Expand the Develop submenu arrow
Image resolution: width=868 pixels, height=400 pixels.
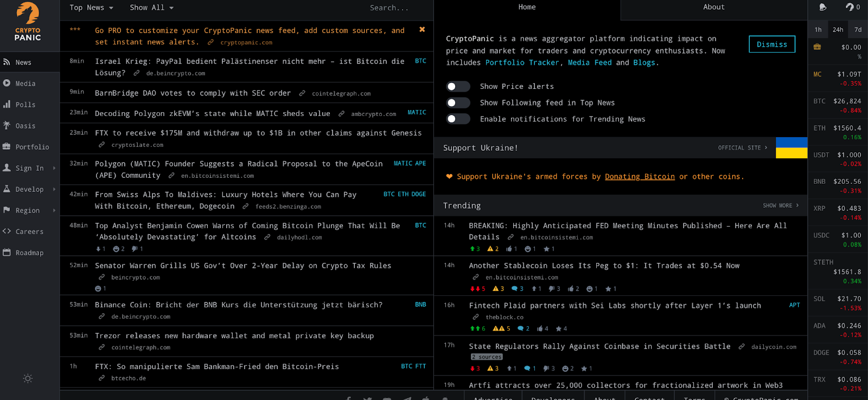54,189
